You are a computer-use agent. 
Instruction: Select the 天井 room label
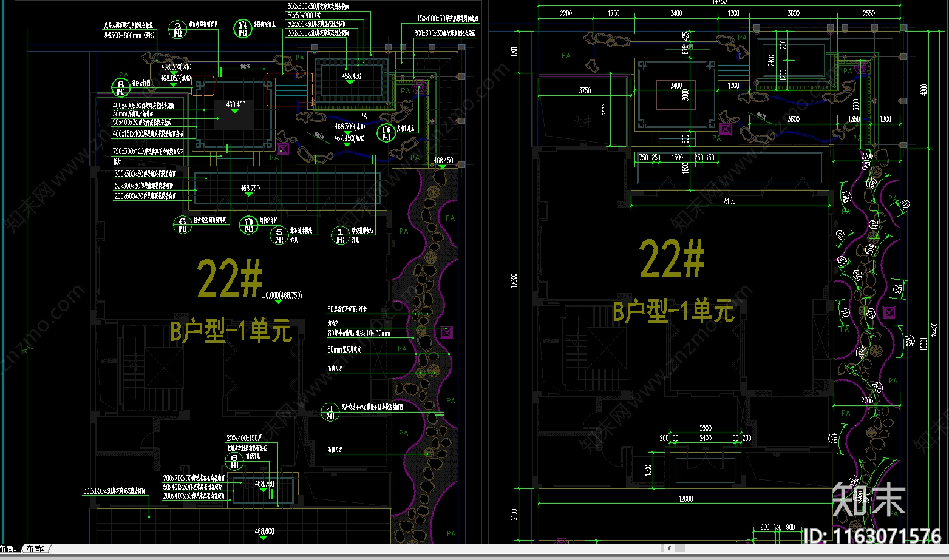[x=583, y=122]
